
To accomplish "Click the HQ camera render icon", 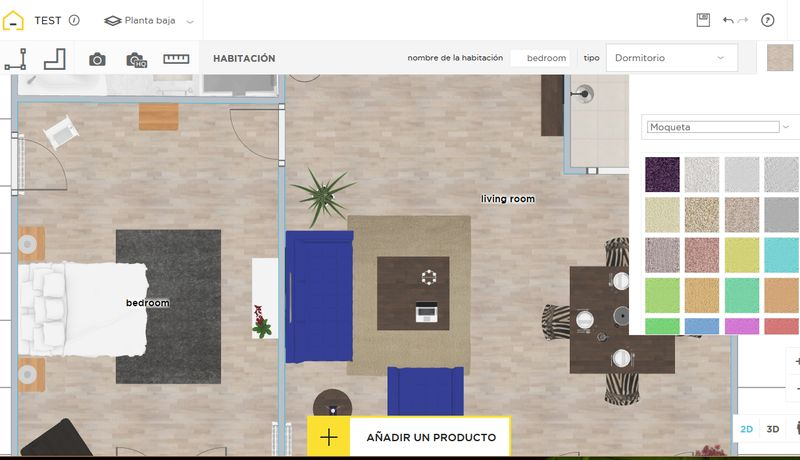I will tap(136, 59).
